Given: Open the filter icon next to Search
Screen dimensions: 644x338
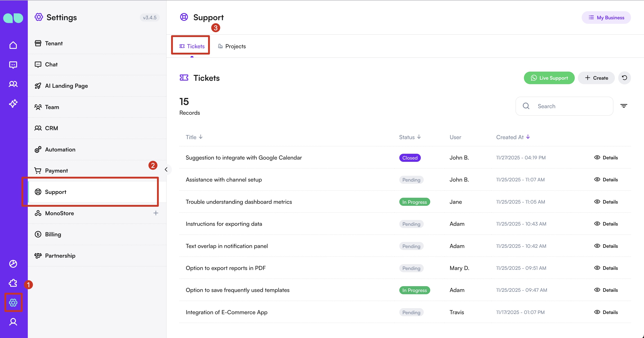Looking at the screenshot, I should 624,106.
